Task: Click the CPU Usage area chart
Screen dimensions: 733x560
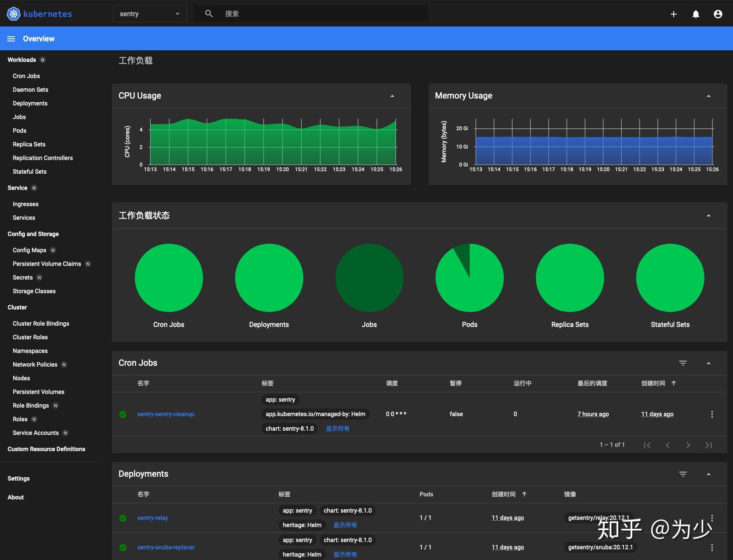Action: pyautogui.click(x=273, y=142)
